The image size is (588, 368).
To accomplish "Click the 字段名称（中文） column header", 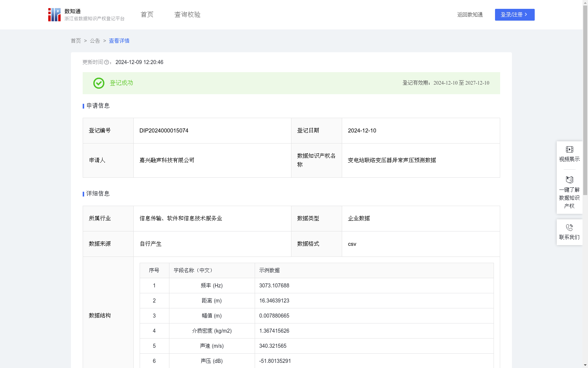I will 212,270.
